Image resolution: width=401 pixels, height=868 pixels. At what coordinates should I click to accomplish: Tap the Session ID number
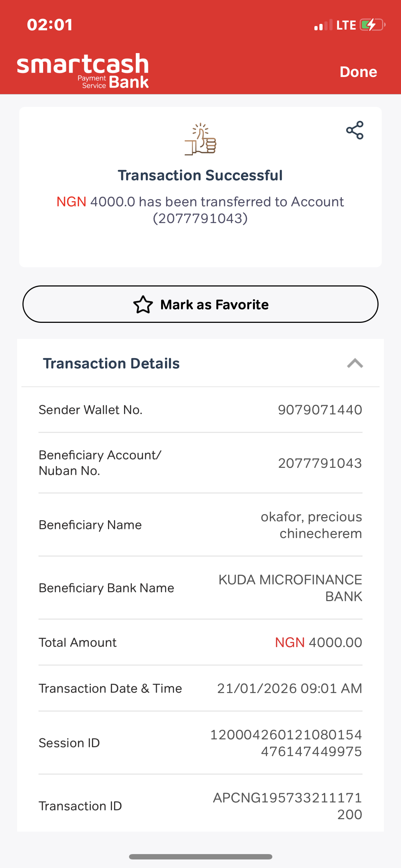(x=286, y=743)
